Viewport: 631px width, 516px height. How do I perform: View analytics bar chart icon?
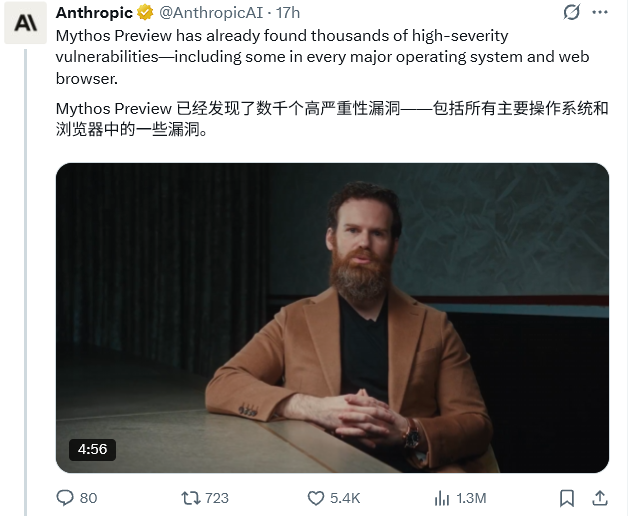[442, 498]
